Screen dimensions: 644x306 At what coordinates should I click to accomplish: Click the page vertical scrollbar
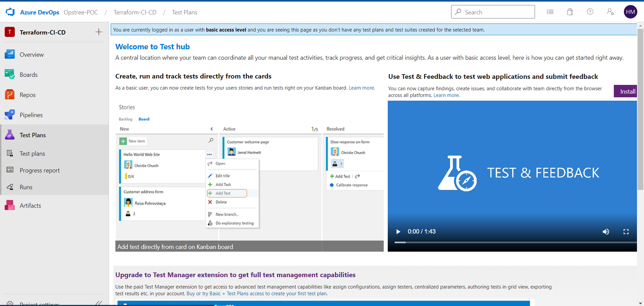[x=640, y=109]
